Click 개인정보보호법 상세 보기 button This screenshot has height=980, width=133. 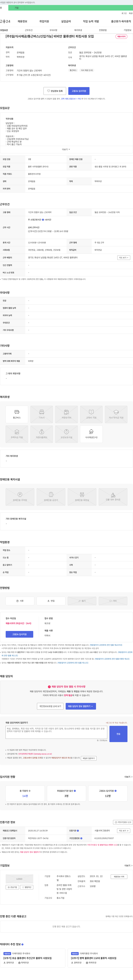50,706
